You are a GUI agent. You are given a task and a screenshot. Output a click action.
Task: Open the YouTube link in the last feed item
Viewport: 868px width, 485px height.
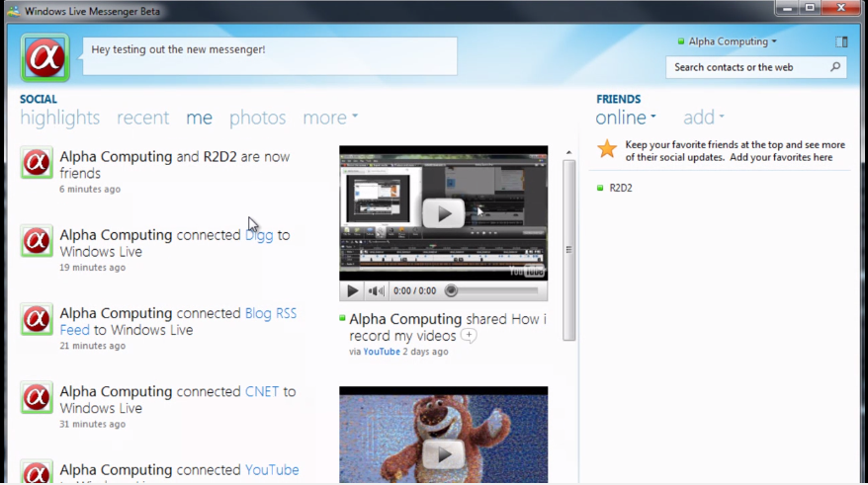(272, 470)
